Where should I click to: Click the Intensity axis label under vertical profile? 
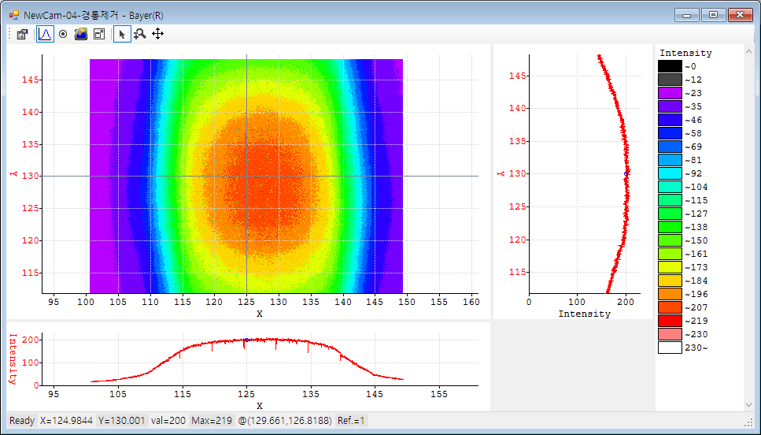[584, 314]
